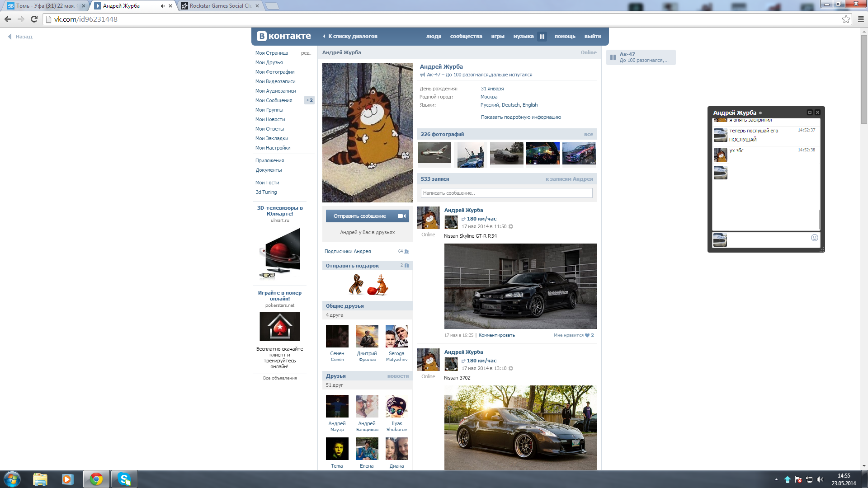Image resolution: width=868 pixels, height=488 pixels.
Task: Click the megaphone status icon beside Ак-47
Action: click(422, 75)
